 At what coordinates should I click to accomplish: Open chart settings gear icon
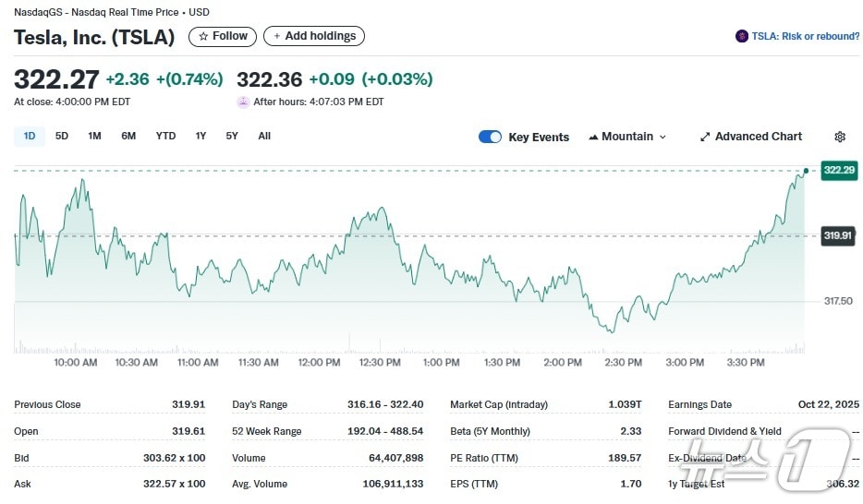coord(839,137)
